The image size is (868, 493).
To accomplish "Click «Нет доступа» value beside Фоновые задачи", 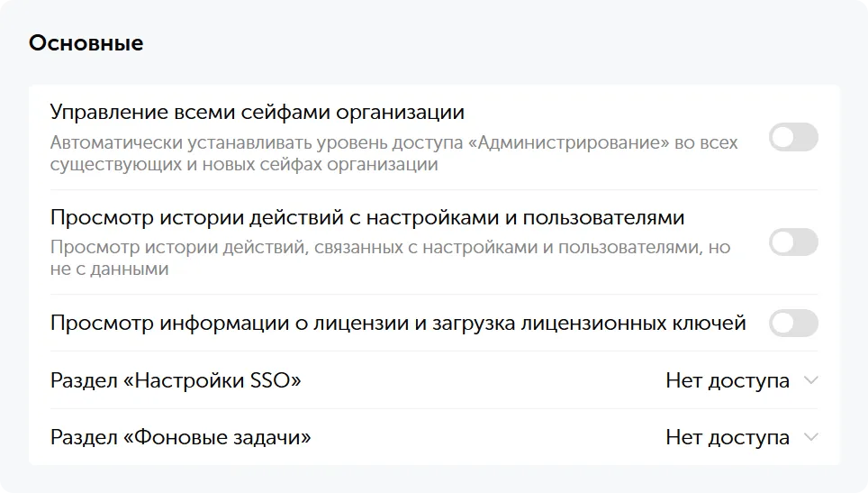I will (x=728, y=438).
